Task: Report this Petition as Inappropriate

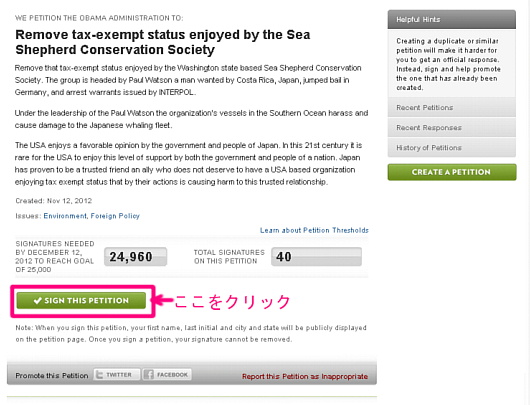Action: 305,376
